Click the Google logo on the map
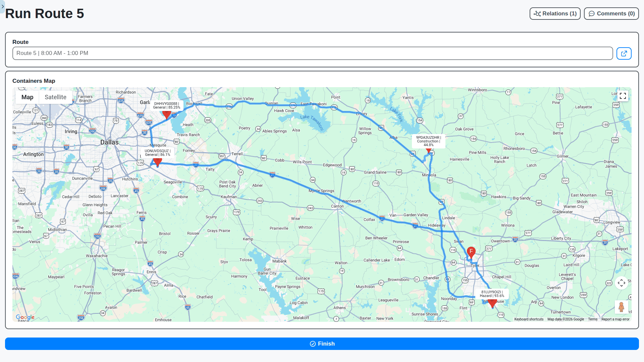Image resolution: width=644 pixels, height=362 pixels. click(25, 317)
